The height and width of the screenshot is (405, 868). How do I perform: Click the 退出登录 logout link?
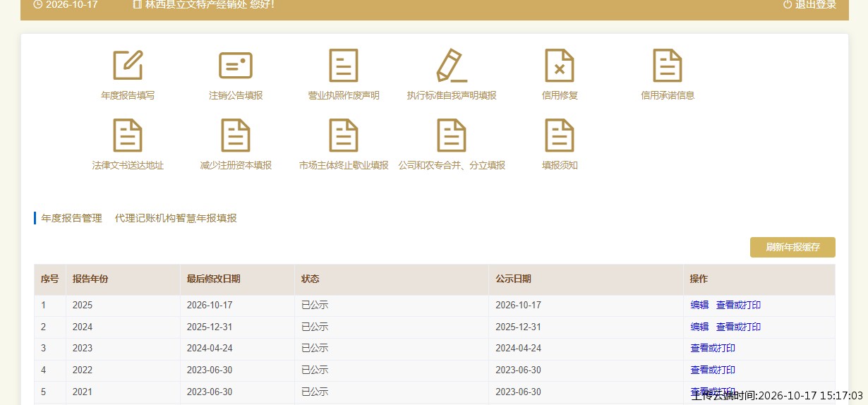[x=816, y=4]
